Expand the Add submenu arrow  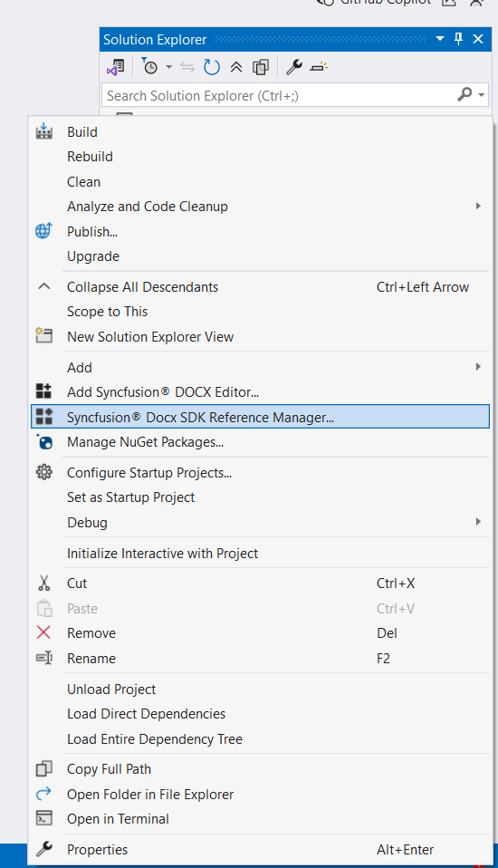click(478, 366)
